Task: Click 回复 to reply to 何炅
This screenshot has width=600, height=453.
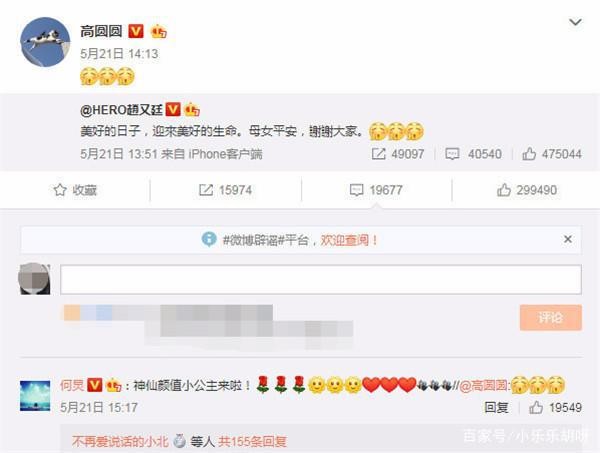Action: click(496, 408)
